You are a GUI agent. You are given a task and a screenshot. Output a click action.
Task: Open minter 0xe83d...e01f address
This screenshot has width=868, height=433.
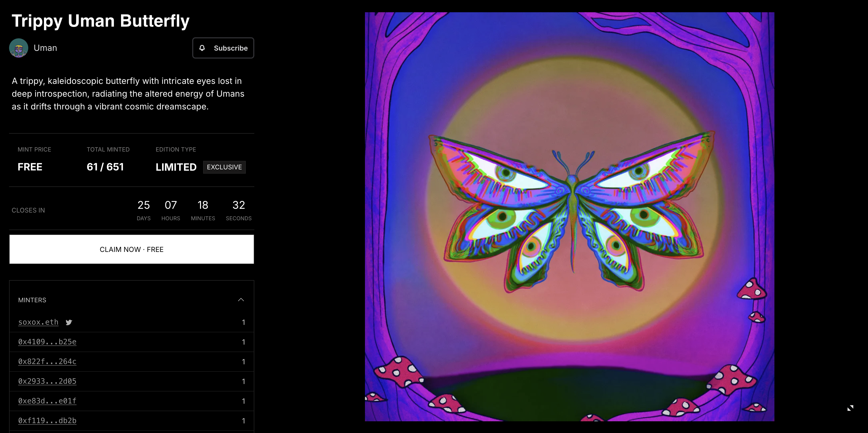47,401
